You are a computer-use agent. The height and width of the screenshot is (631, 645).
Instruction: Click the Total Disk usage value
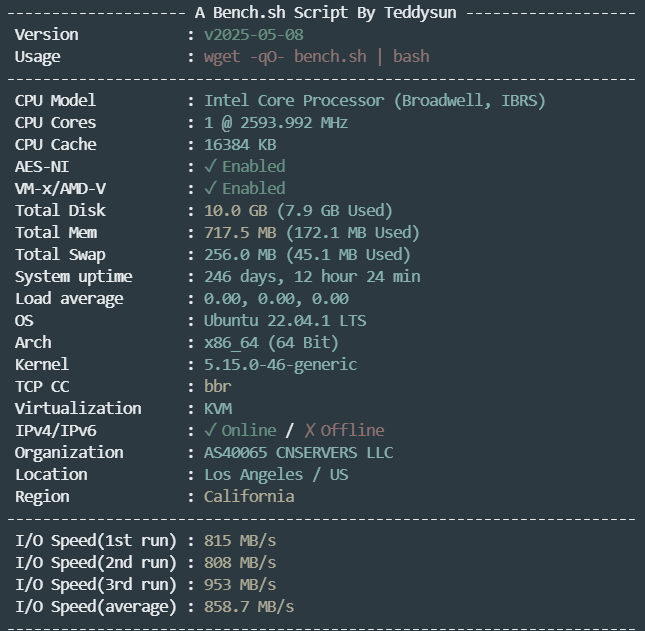(299, 211)
